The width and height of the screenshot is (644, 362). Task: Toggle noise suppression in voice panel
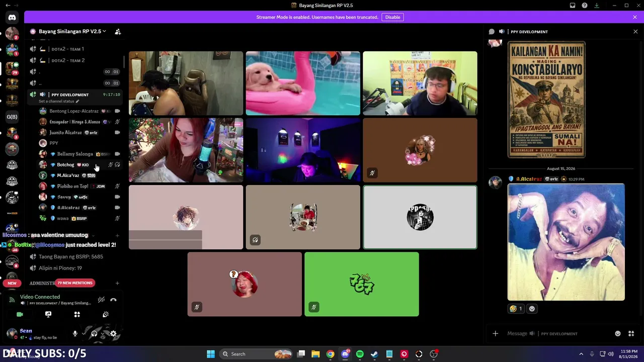coord(101,300)
